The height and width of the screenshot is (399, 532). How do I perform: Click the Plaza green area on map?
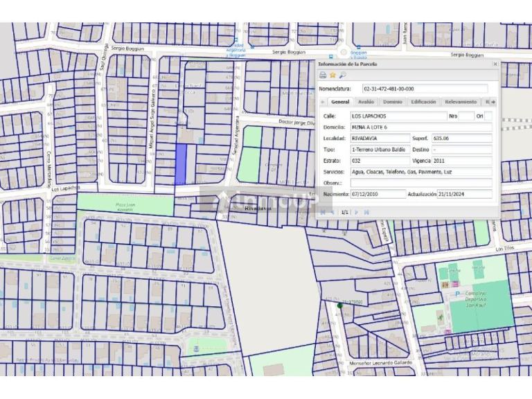125,204
